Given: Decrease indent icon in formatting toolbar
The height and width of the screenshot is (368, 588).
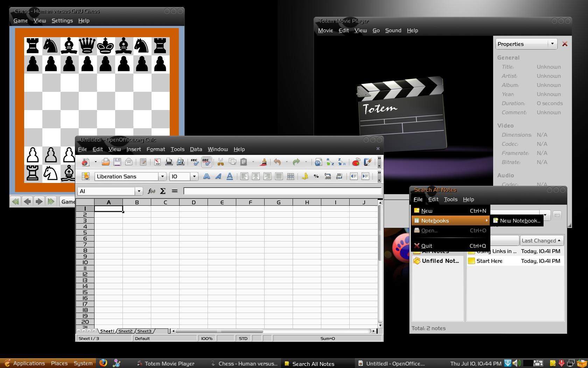Looking at the screenshot, I should click(x=354, y=176).
